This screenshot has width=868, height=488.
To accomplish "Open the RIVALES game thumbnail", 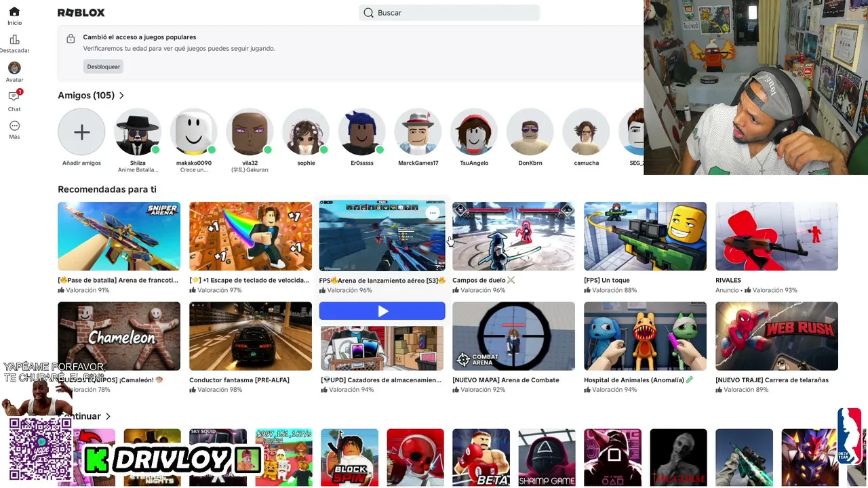I will (x=776, y=237).
